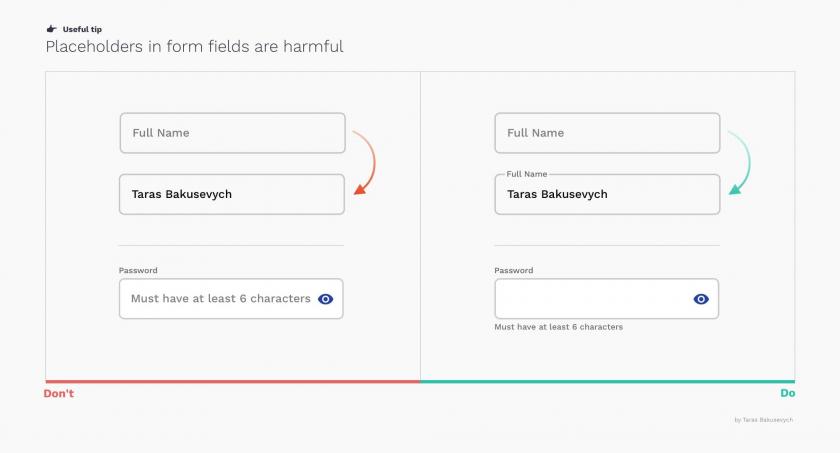Click the red Don't label
Image resolution: width=840 pixels, height=453 pixels.
click(58, 393)
